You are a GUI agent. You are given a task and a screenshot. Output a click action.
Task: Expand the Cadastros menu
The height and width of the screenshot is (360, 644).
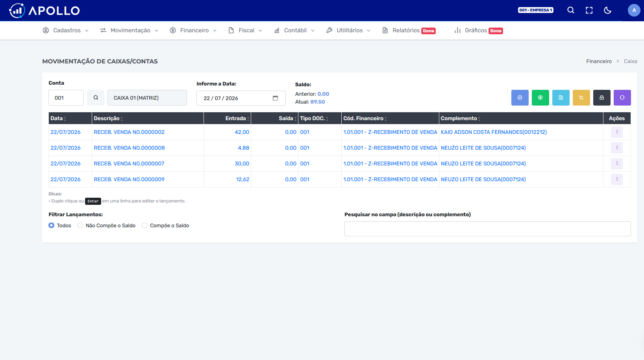point(66,30)
